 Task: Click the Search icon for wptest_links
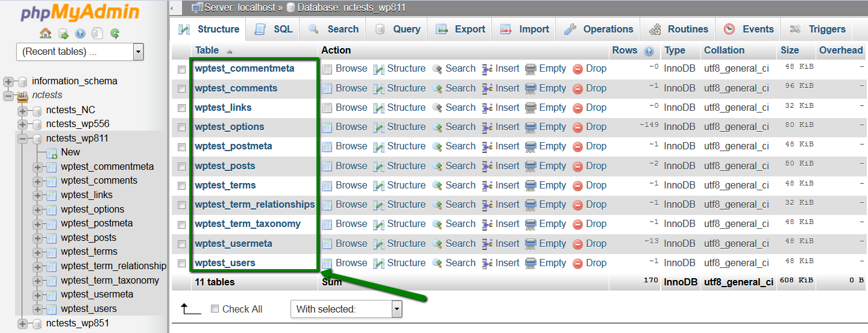(x=437, y=108)
